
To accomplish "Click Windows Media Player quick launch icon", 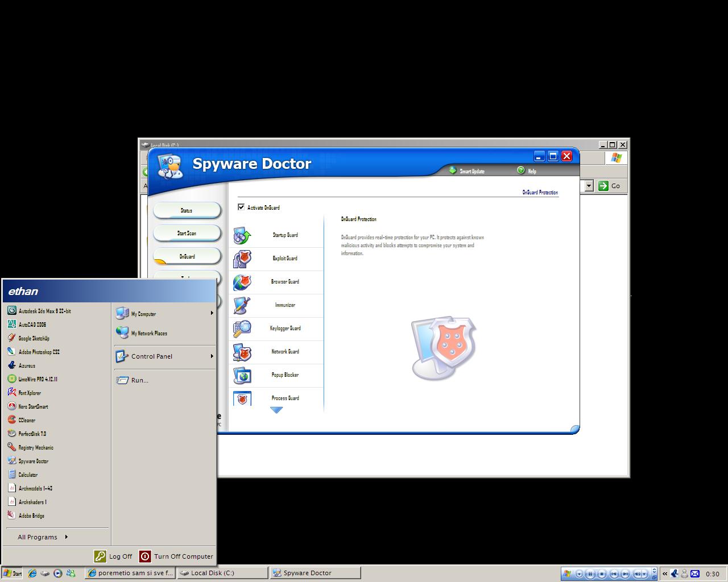I will click(x=57, y=573).
